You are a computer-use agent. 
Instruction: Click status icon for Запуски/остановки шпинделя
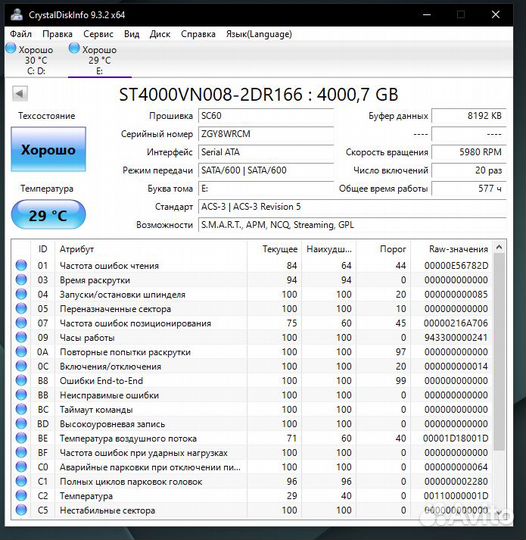point(21,294)
